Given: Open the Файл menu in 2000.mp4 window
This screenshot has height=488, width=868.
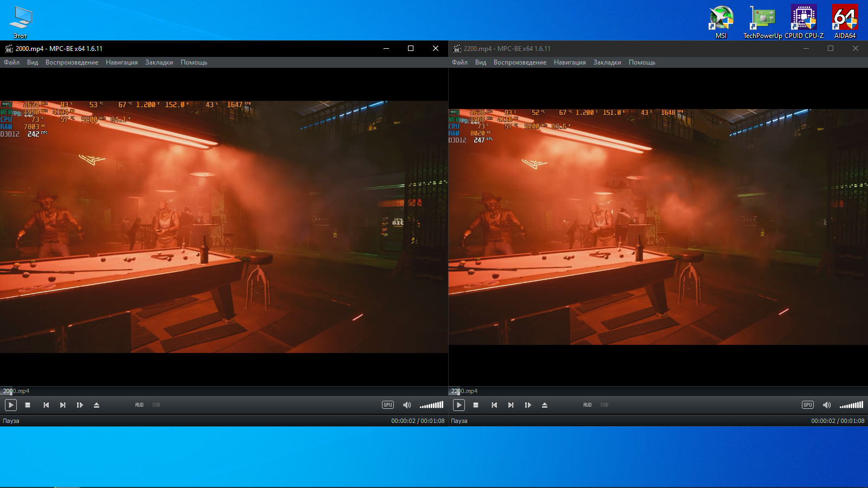Looking at the screenshot, I should click(x=11, y=62).
